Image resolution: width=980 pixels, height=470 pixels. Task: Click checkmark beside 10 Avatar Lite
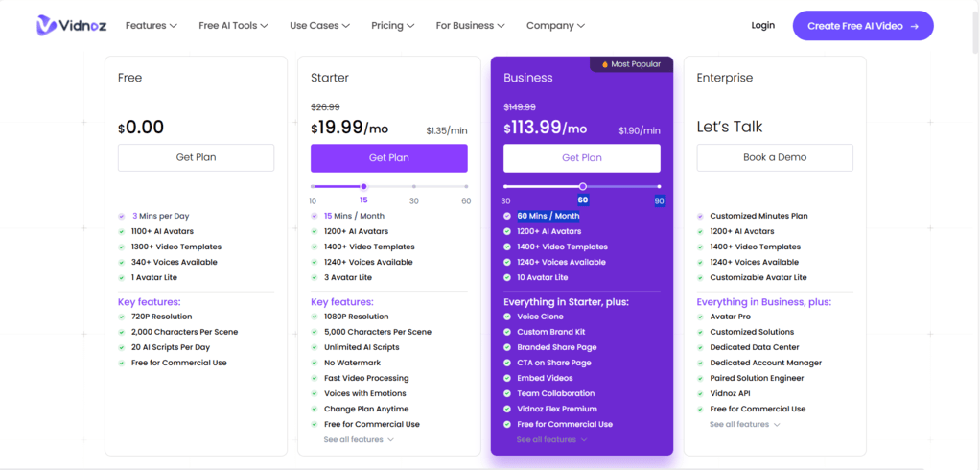pos(507,277)
